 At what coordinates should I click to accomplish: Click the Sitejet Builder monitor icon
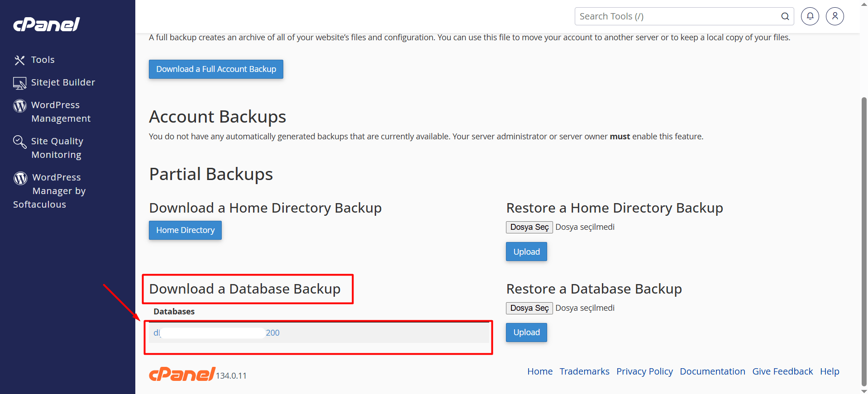click(x=19, y=83)
